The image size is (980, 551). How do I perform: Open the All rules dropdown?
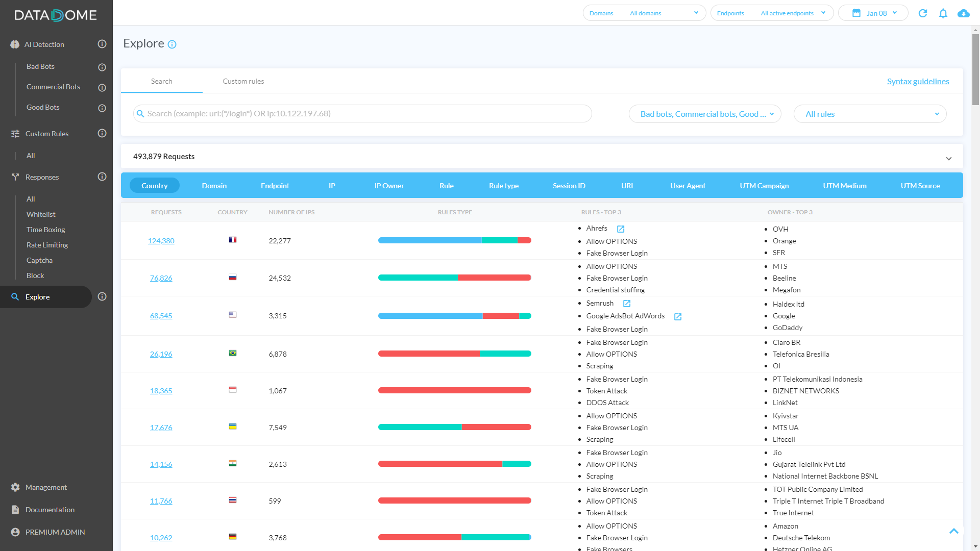pos(870,114)
